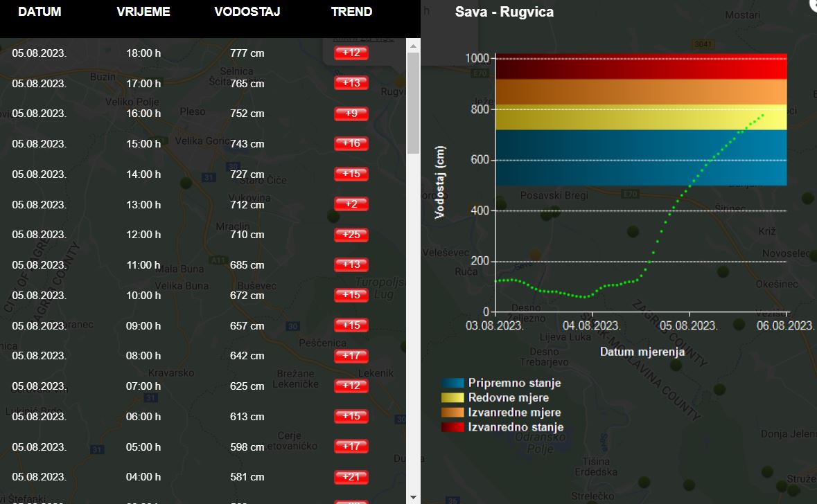The image size is (817, 504).
Task: Click the 765 cm water level value
Action: point(247,83)
